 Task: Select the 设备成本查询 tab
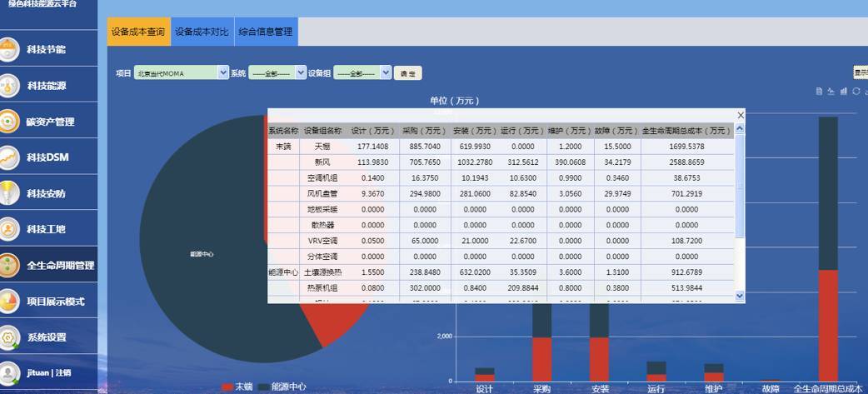[x=138, y=32]
